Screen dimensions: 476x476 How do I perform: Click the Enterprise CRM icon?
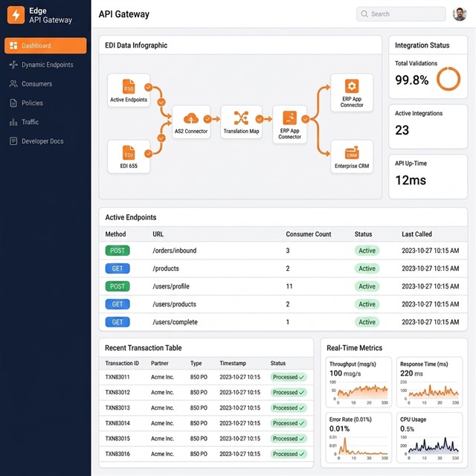point(352,152)
